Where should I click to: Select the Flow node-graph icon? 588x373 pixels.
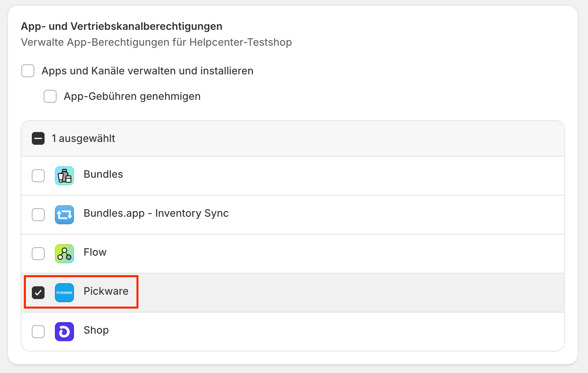64,253
